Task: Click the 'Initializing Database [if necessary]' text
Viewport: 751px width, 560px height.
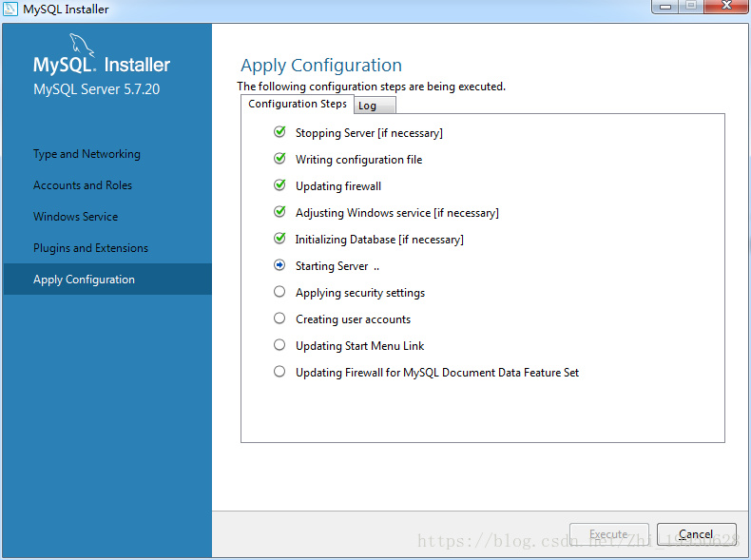Action: (379, 240)
